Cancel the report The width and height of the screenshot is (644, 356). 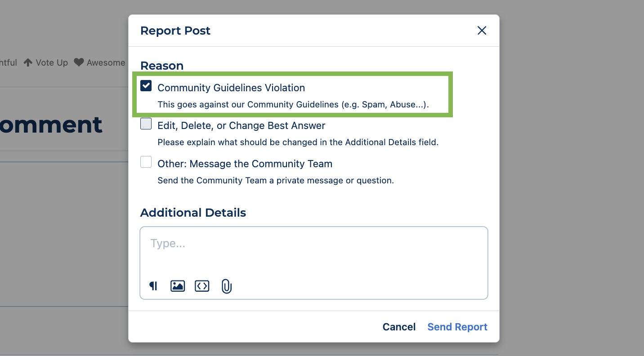(399, 327)
